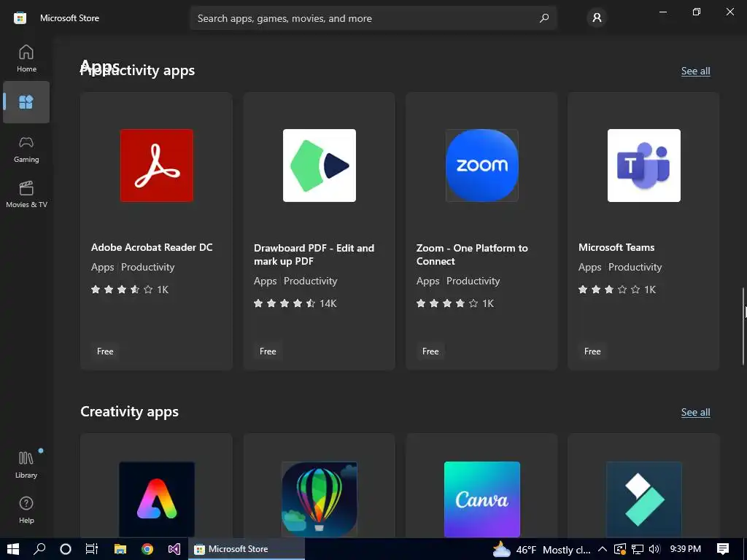This screenshot has height=560, width=747.
Task: Open the clock showing 9:39 PM
Action: click(685, 549)
